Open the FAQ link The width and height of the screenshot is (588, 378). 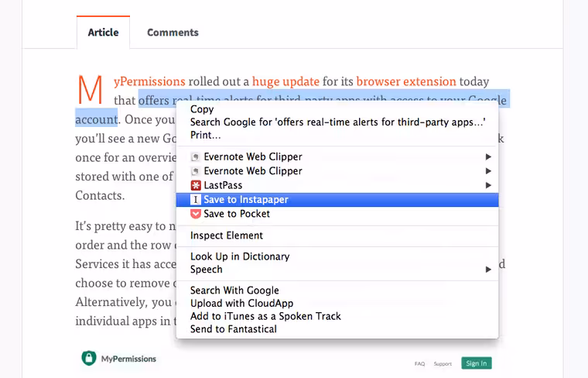pyautogui.click(x=419, y=364)
